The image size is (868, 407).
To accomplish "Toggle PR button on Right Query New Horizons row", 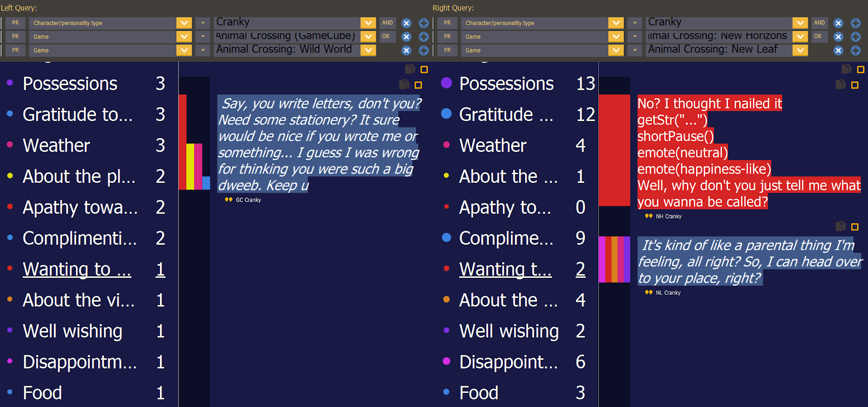I will coord(448,36).
